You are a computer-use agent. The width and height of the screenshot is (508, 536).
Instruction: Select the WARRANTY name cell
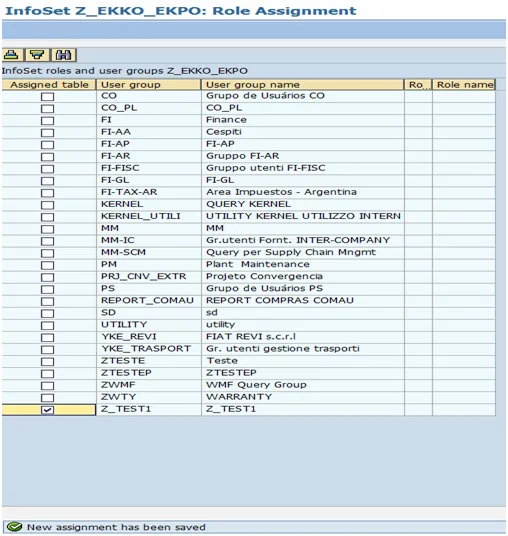tap(303, 397)
